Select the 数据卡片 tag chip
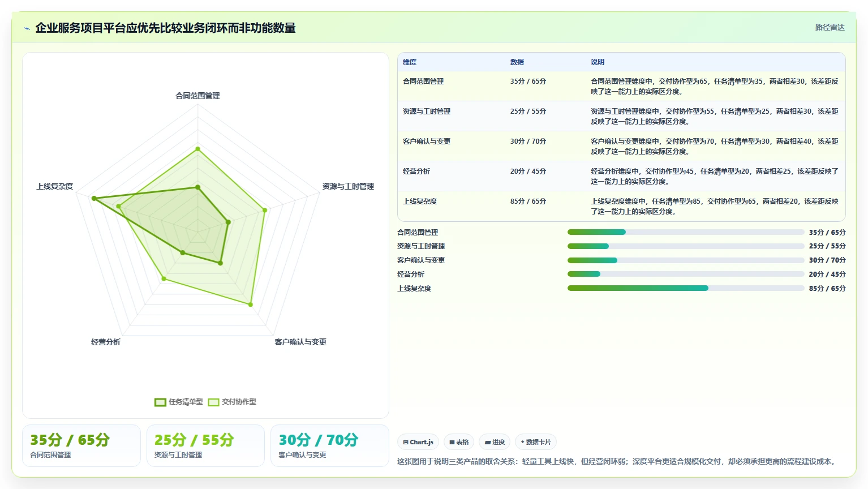868x489 pixels. (535, 442)
